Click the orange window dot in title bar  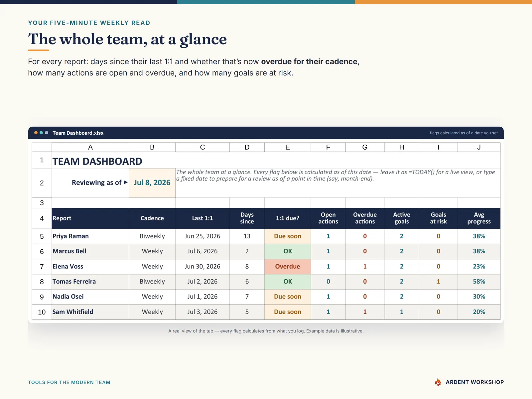[36, 133]
